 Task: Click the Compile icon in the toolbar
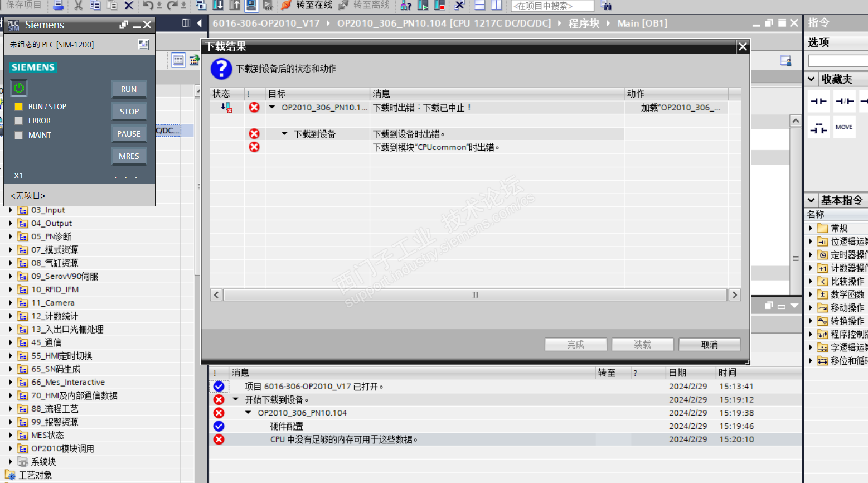click(x=201, y=6)
